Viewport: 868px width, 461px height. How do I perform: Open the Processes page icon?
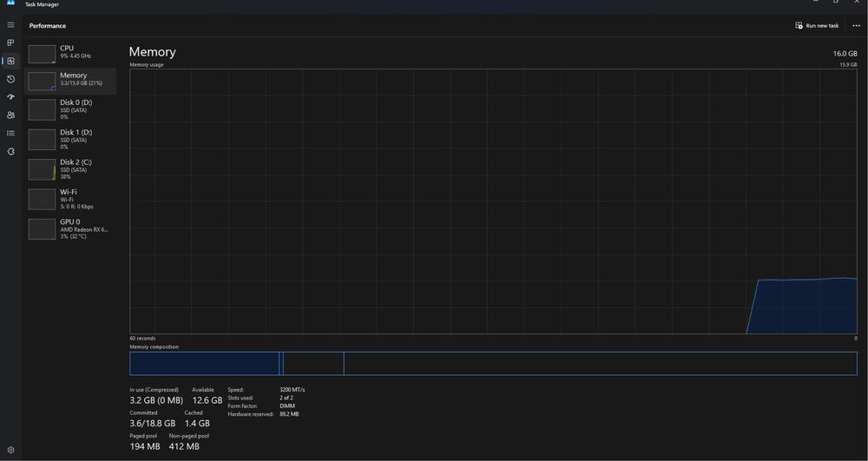10,43
